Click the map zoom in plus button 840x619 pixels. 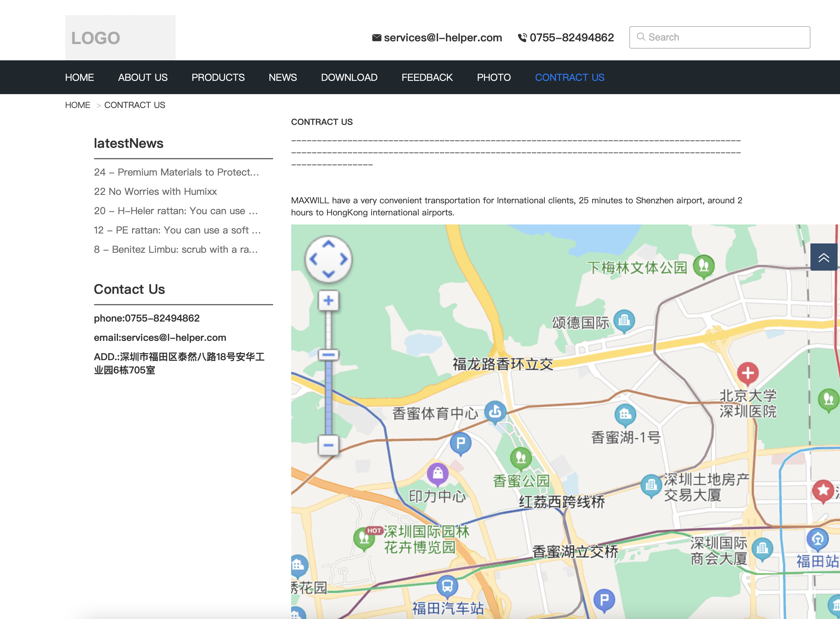pyautogui.click(x=328, y=300)
